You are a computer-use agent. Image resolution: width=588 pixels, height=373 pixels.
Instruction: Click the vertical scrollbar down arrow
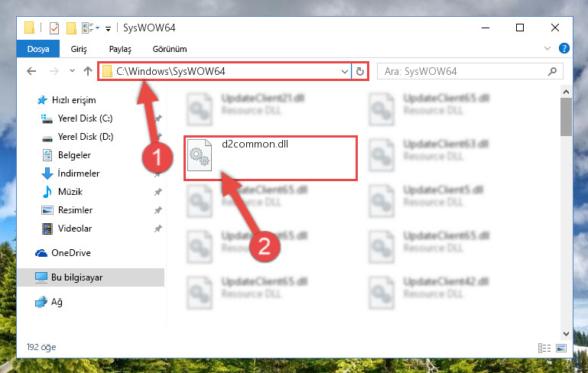click(x=567, y=333)
